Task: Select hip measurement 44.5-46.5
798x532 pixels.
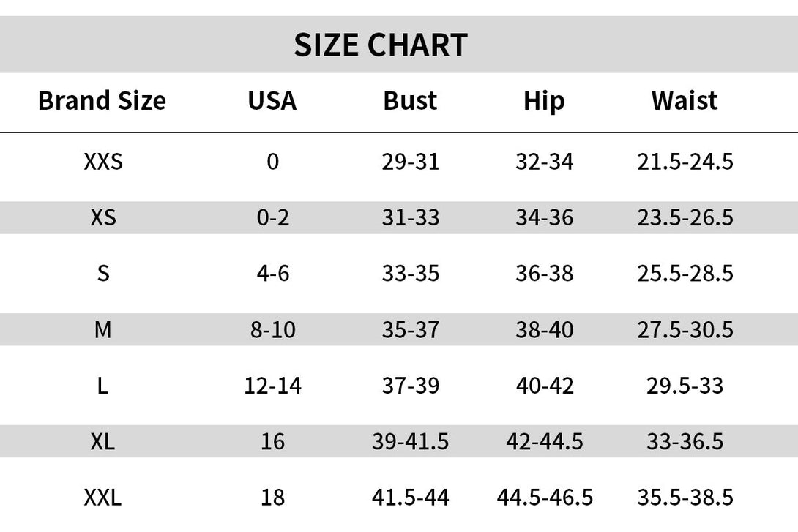Action: pos(545,498)
